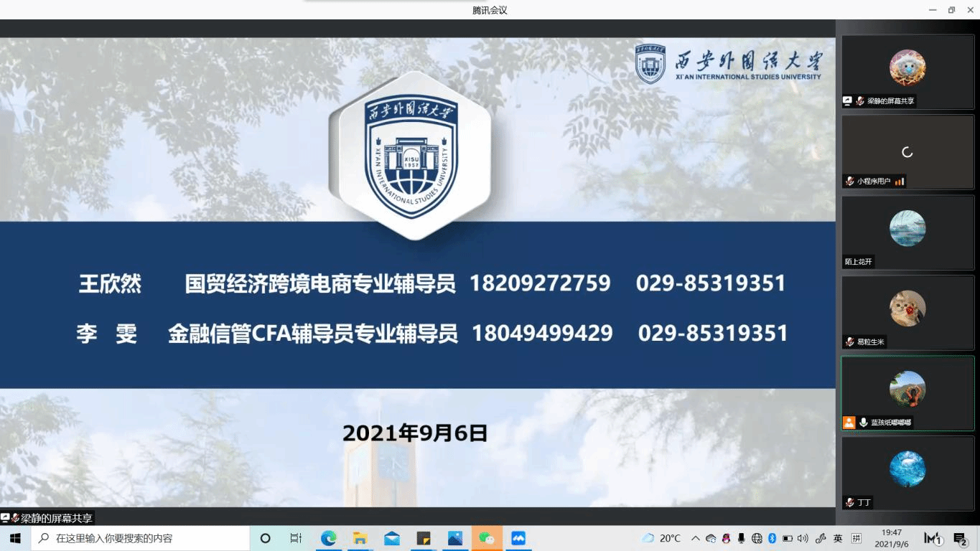The width and height of the screenshot is (980, 551).
Task: Click the microphone tray icon
Action: [741, 538]
